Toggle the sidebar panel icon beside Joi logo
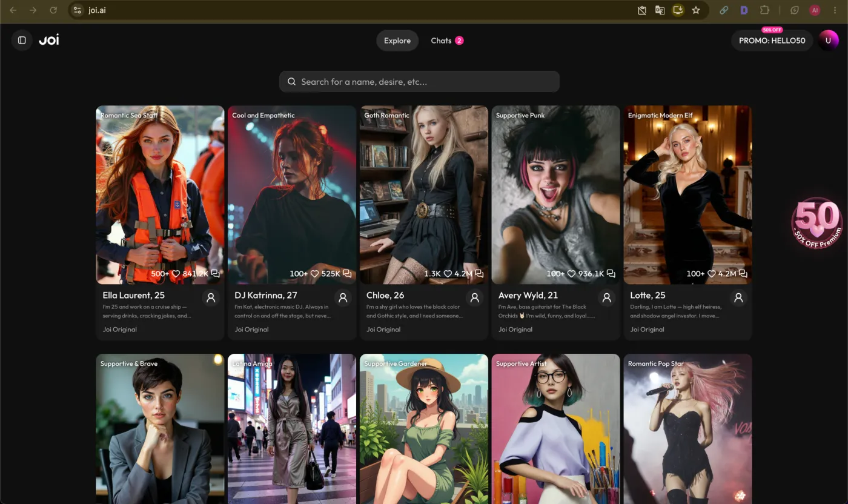The width and height of the screenshot is (848, 504). [22, 41]
